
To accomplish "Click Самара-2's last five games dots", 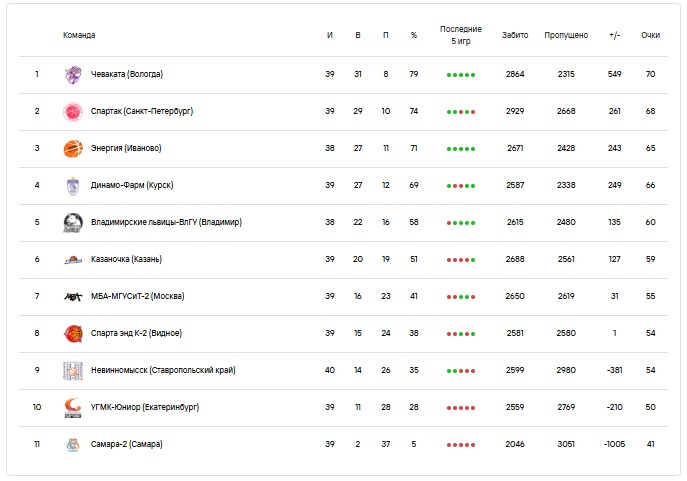I will 460,445.
